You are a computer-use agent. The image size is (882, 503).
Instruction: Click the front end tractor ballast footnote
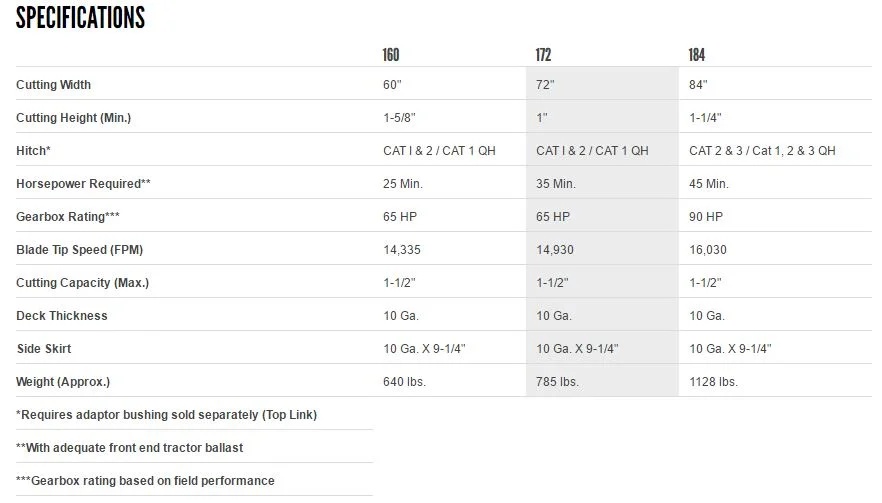pos(129,448)
